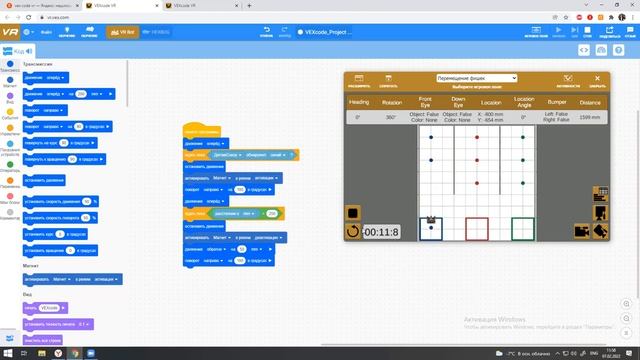
Task: Open обратно direction dropdown in the workspace drive block
Action: [216, 249]
